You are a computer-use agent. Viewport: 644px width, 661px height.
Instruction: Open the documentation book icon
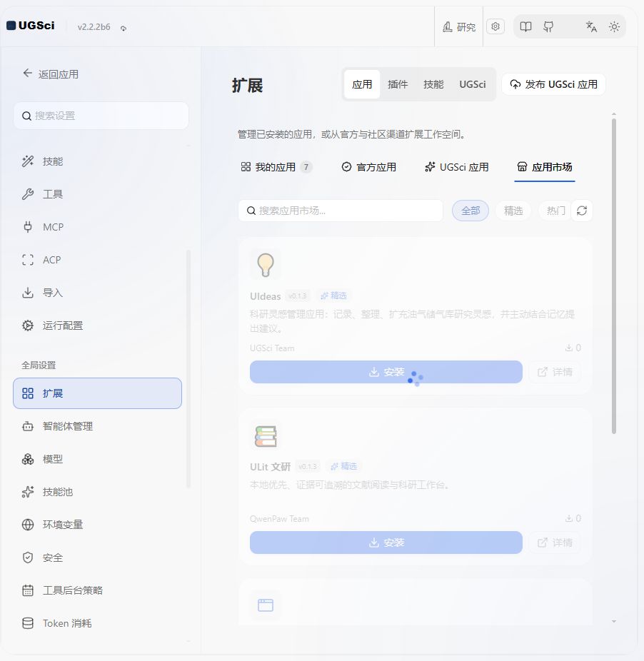pyautogui.click(x=525, y=27)
